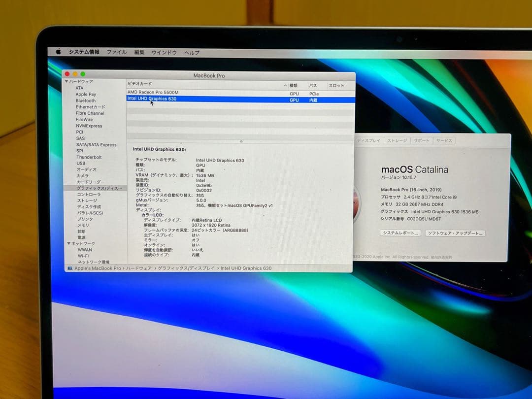Click the serial number C02DQ5L1MD6T
The width and height of the screenshot is (532, 399).
click(x=424, y=219)
